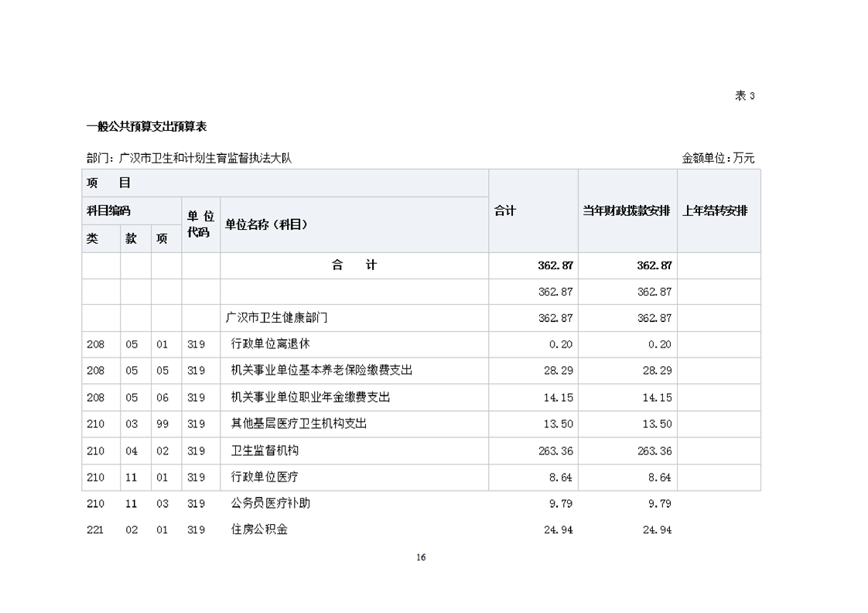Click unit code 319 in 行政单位离退休 row
This screenshot has width=868, height=613.
(196, 344)
